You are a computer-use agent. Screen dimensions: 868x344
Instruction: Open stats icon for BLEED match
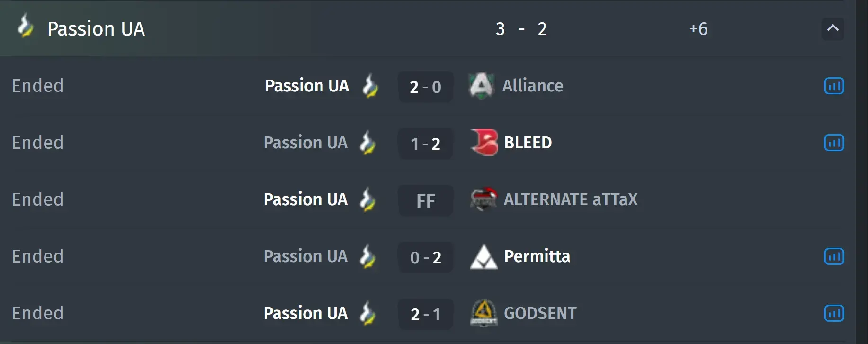(x=834, y=143)
